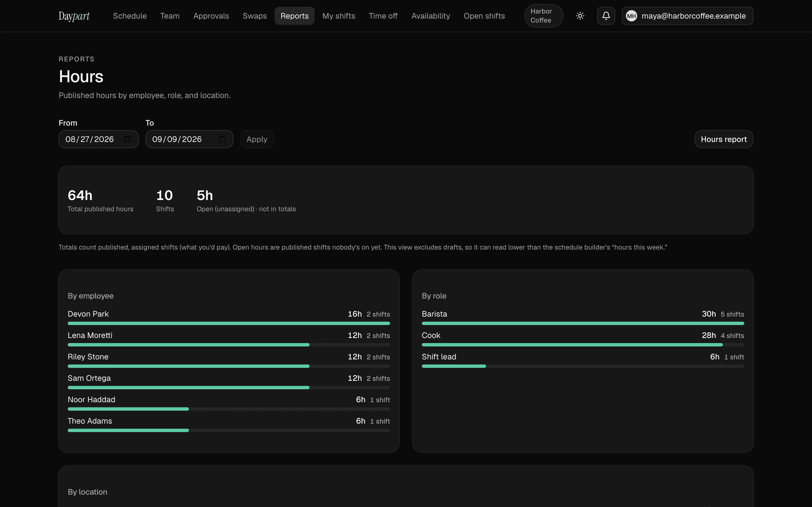The image size is (812, 507).
Task: Select the Reports tab
Action: pos(295,16)
